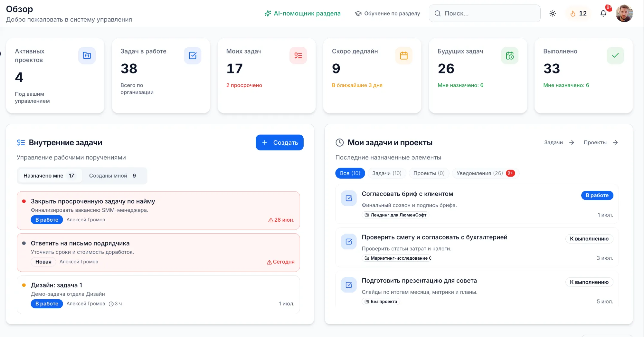Screen dimensions: 644x337
Task: Open the Выполнено card
Action: click(x=583, y=76)
